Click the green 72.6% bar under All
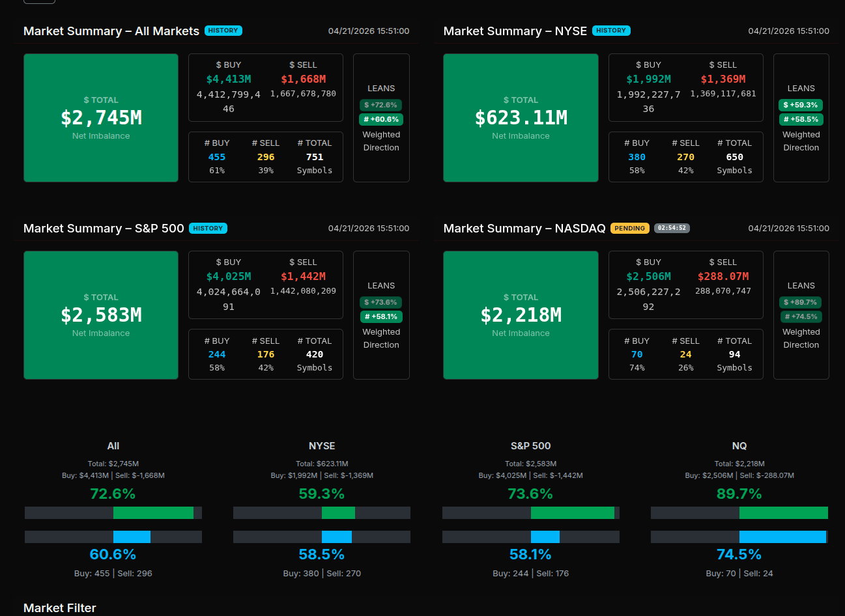The image size is (845, 616). (x=153, y=513)
